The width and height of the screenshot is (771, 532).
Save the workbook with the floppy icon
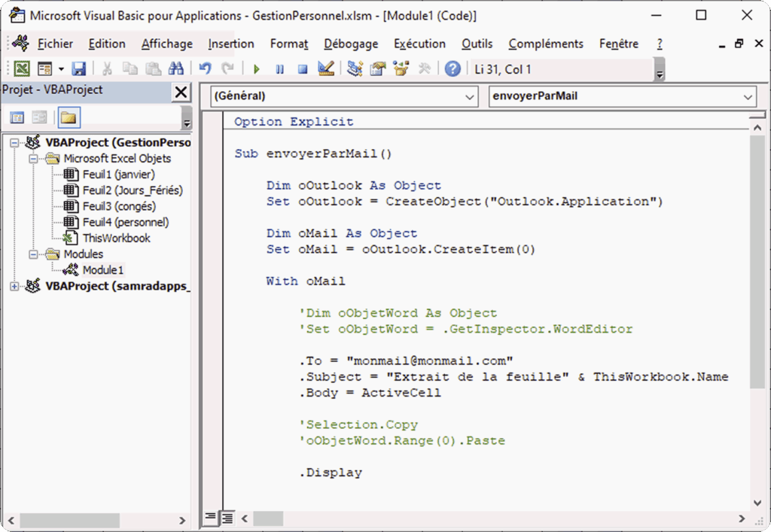point(78,68)
